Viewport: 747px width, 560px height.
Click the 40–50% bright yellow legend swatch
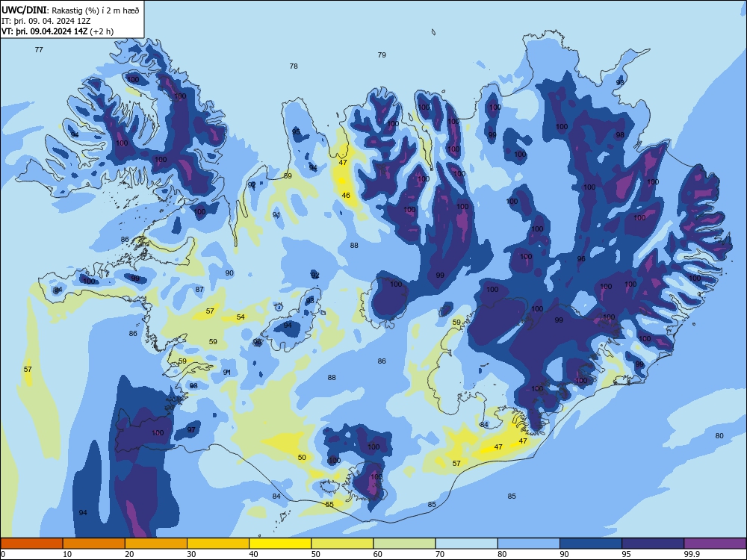[x=280, y=544]
